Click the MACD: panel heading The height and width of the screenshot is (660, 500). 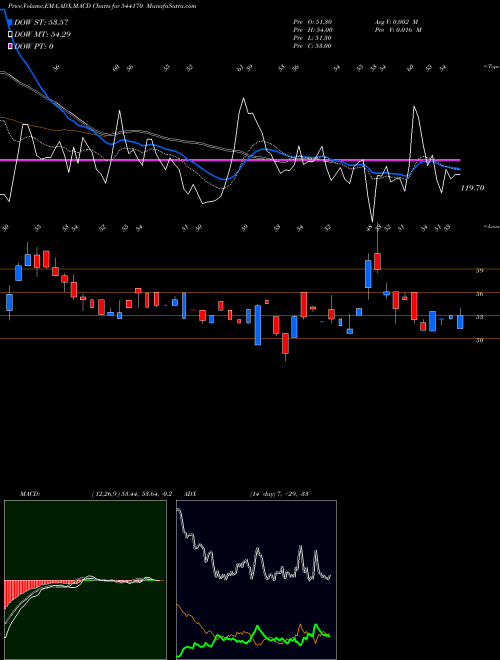click(x=29, y=494)
